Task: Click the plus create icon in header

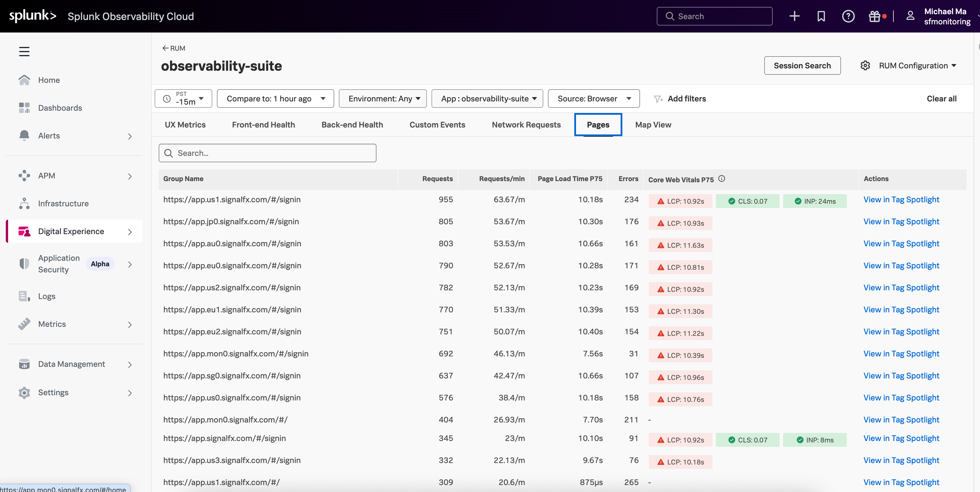Action: 794,16
